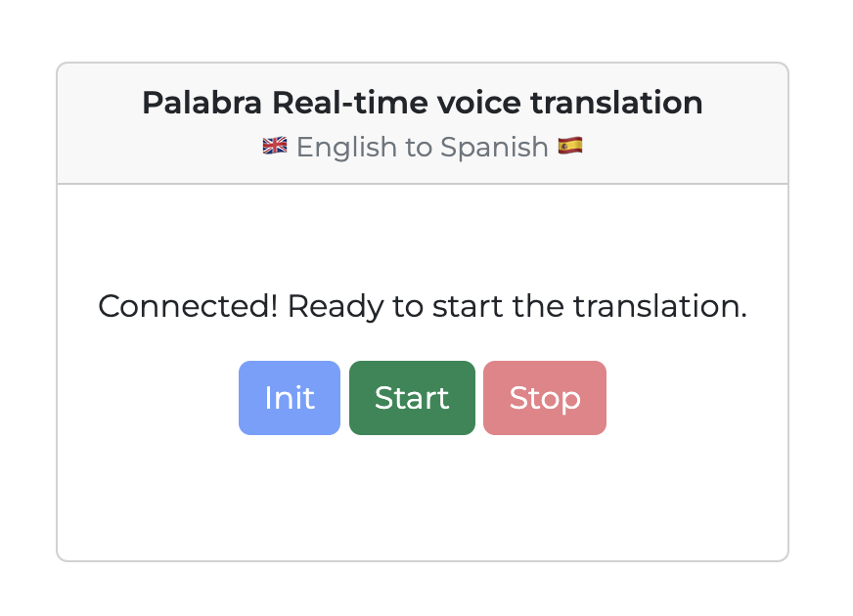
Task: Stop the voice translation
Action: point(544,397)
